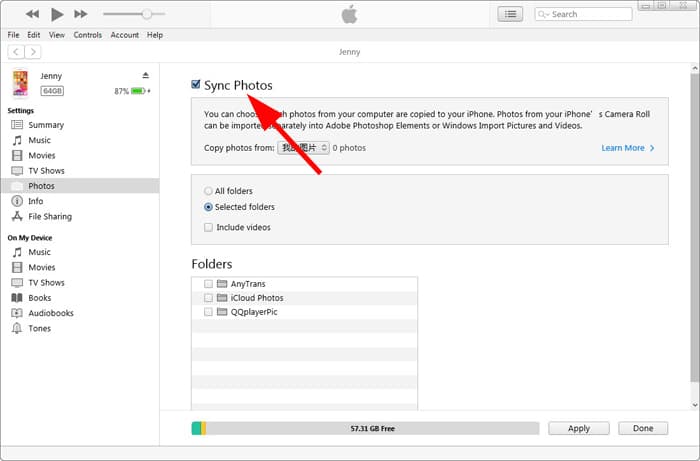
Task: Open the search options dropdown magnifier
Action: [544, 14]
